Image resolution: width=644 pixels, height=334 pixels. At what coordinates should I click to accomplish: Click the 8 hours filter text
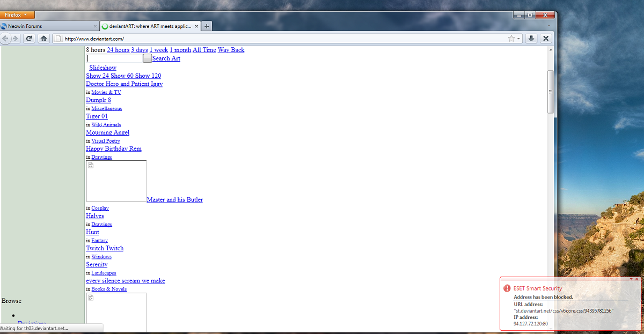[x=96, y=50]
